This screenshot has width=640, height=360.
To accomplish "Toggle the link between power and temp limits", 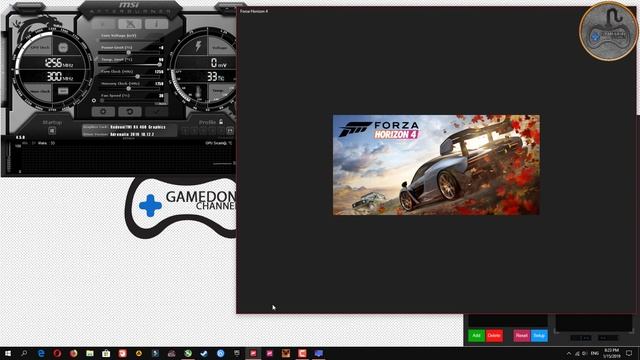I will pos(96,60).
